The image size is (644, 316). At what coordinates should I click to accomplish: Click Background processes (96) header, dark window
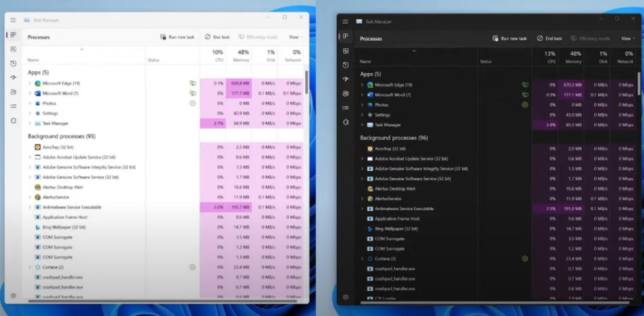click(x=394, y=138)
